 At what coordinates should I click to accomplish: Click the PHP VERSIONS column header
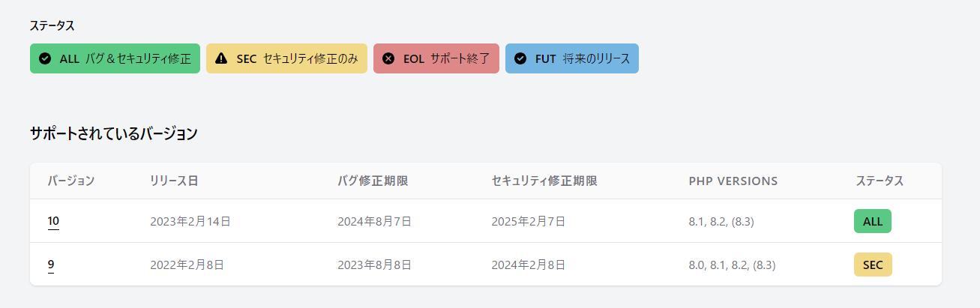click(x=733, y=181)
